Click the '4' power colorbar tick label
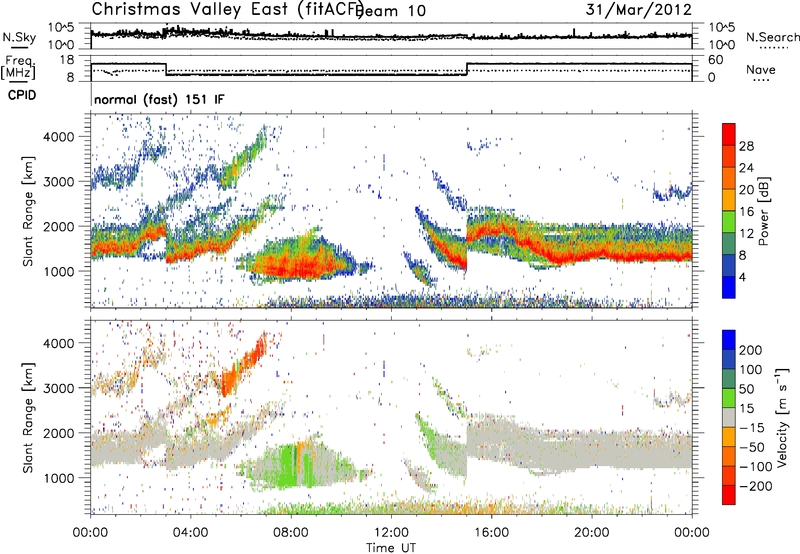This screenshot has height=554, width=800. [742, 277]
